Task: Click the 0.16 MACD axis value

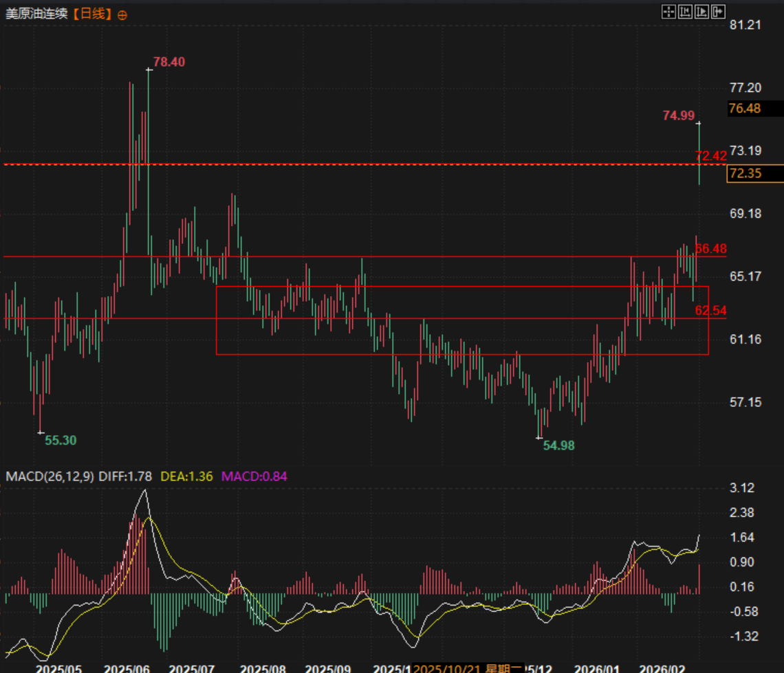Action: click(742, 586)
